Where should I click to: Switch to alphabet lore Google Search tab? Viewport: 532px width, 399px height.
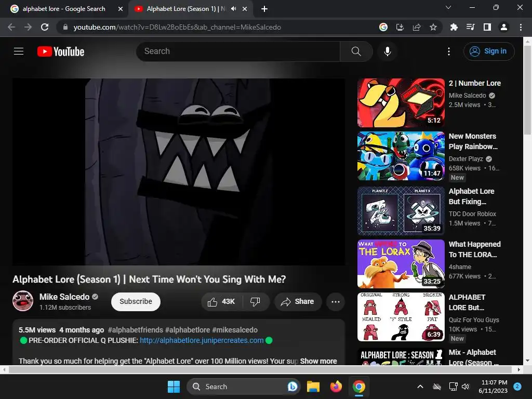click(x=63, y=9)
